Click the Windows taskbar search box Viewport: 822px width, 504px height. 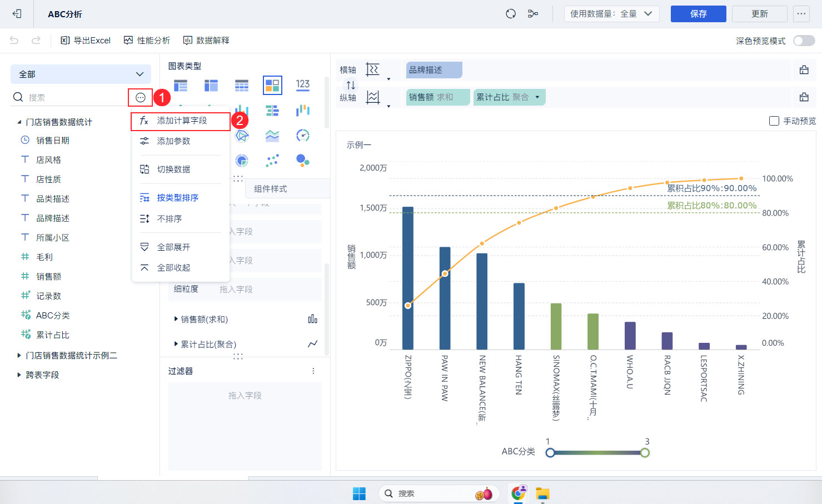coord(439,493)
